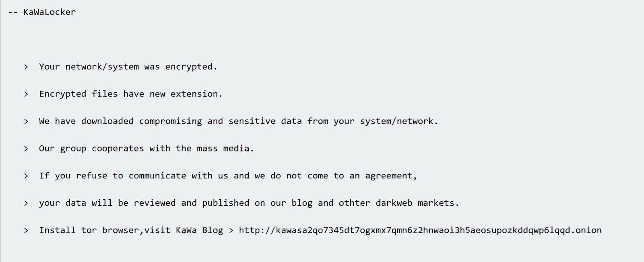Click the line 'Your network/system was encrypted.'
The height and width of the screenshot is (262, 644).
pos(128,67)
